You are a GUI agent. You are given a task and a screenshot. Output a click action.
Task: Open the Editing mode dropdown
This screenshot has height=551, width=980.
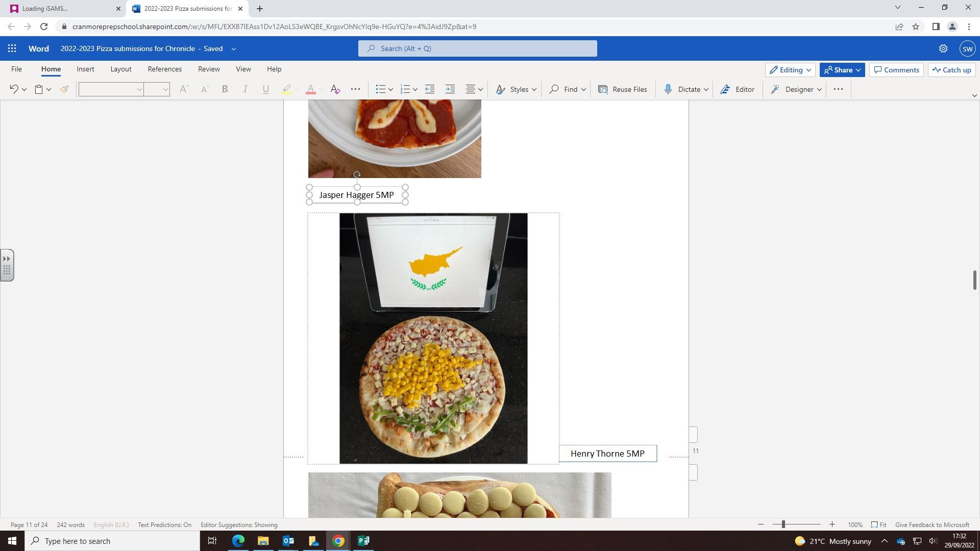pyautogui.click(x=790, y=70)
